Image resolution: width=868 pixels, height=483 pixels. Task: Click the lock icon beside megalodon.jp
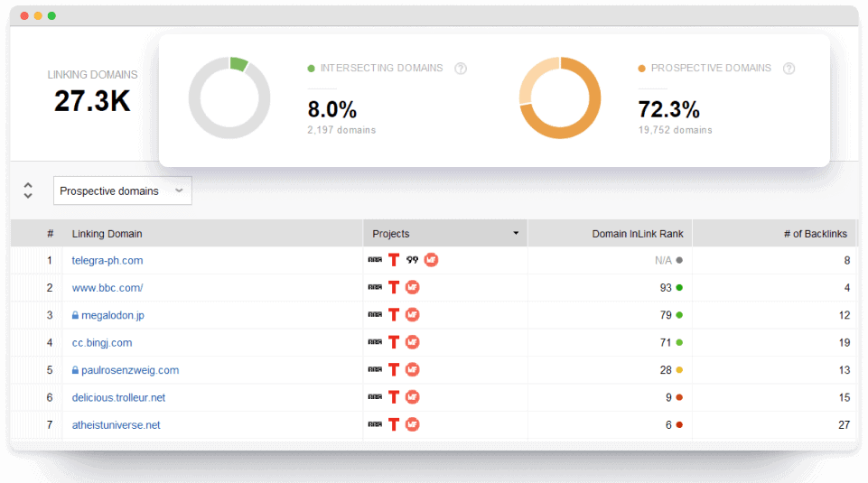pyautogui.click(x=76, y=316)
